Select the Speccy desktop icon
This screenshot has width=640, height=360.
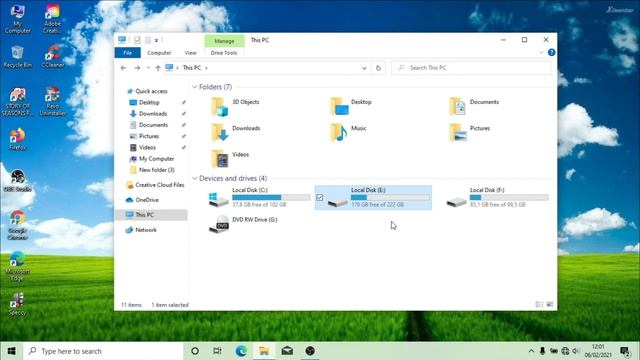tap(17, 304)
